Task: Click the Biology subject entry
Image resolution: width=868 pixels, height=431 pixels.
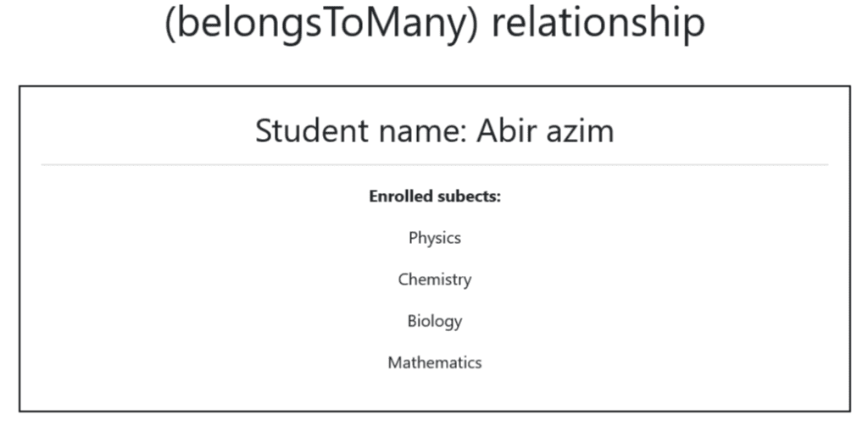Action: 434,321
